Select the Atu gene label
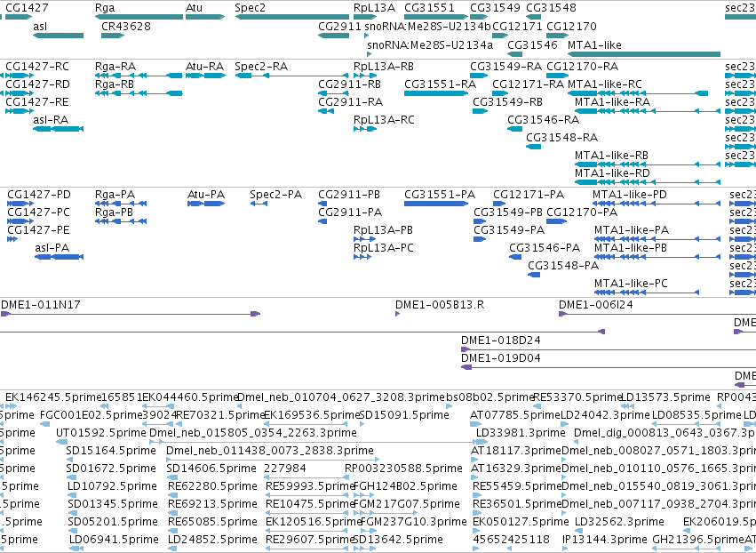 click(x=195, y=8)
